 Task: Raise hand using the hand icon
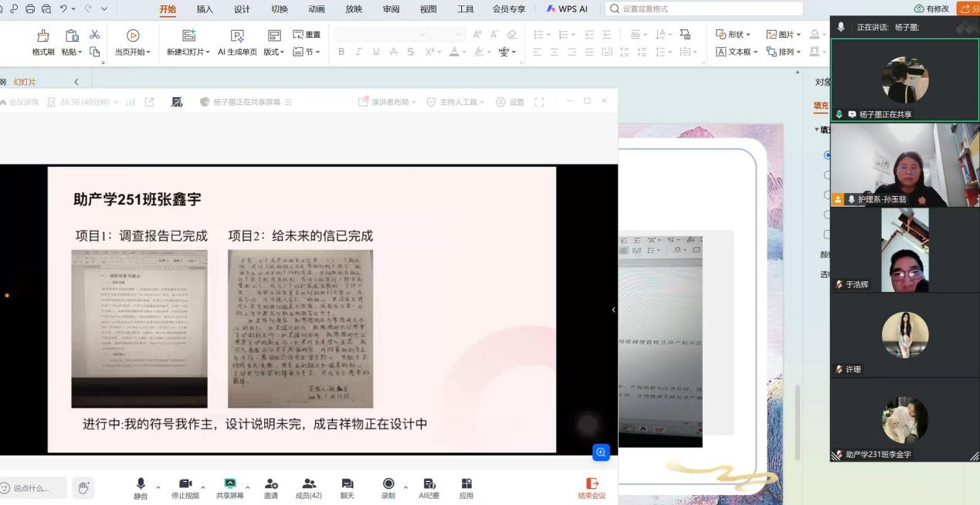84,487
